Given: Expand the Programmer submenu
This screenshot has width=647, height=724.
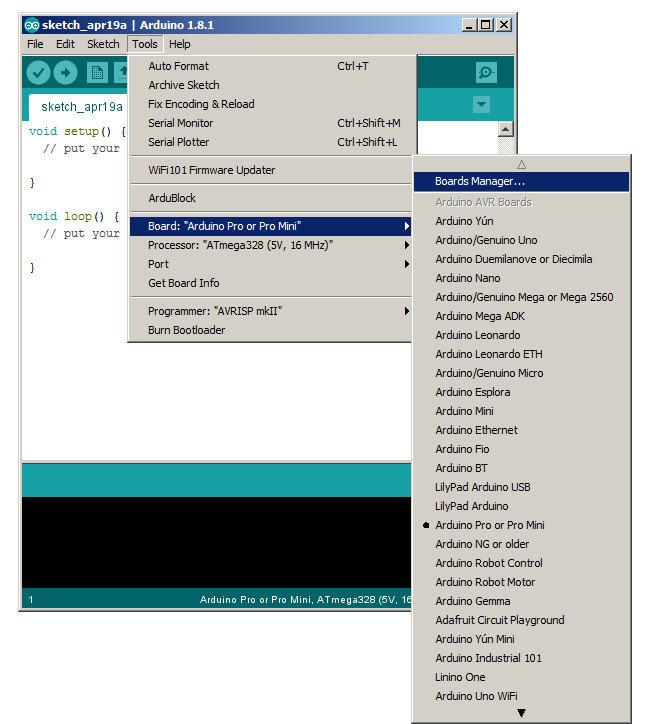Looking at the screenshot, I should pyautogui.click(x=271, y=311).
